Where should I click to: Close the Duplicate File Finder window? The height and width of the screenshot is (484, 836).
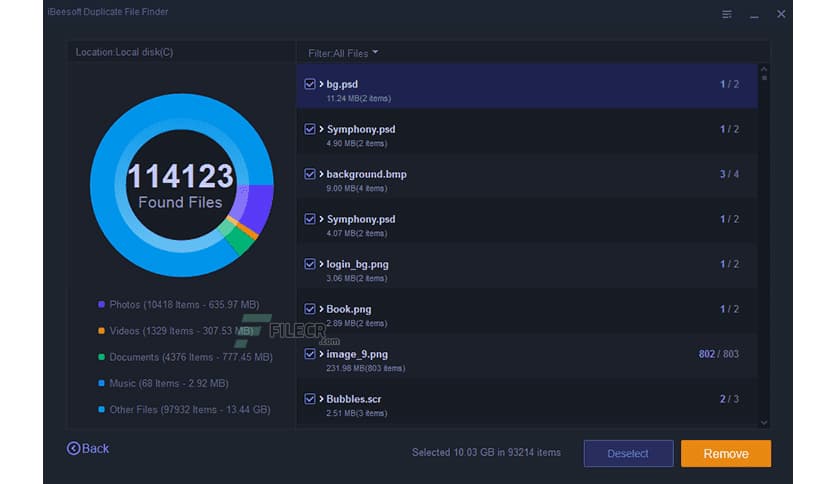coord(781,15)
